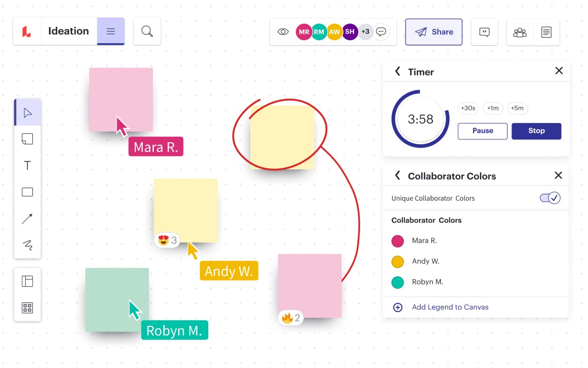The image size is (588, 368).
Task: Open the hamburger menu next to Ideation
Action: (x=111, y=31)
